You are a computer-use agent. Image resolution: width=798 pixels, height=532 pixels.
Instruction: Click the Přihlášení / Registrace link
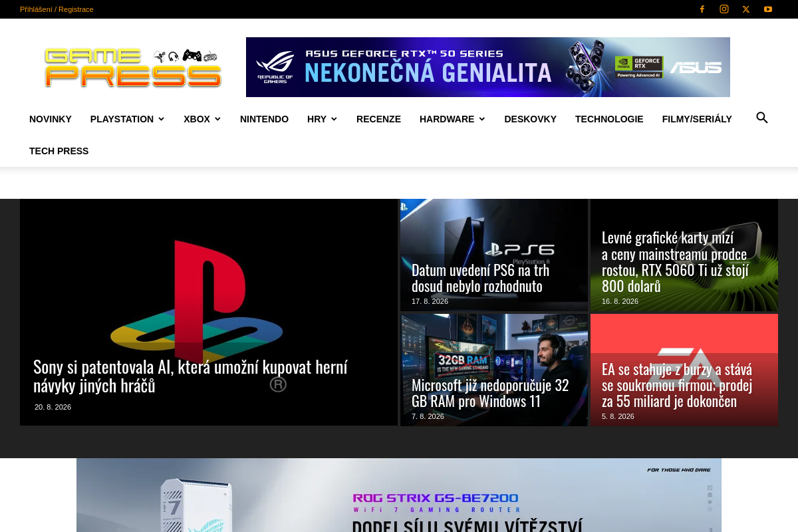[57, 9]
